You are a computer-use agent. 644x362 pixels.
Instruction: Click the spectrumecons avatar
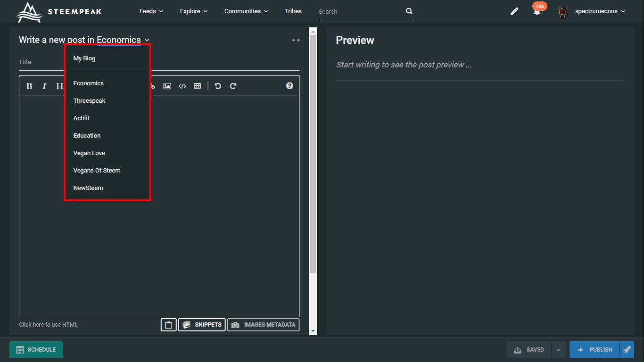pyautogui.click(x=562, y=11)
